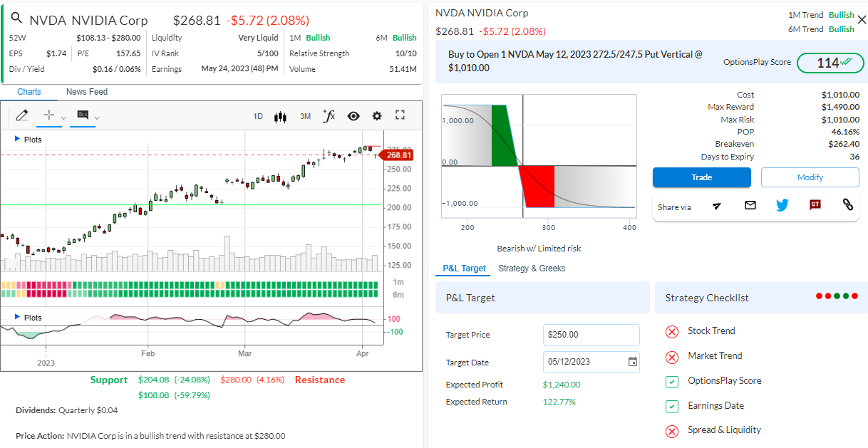Open the candlestick chart type selector

pos(280,116)
